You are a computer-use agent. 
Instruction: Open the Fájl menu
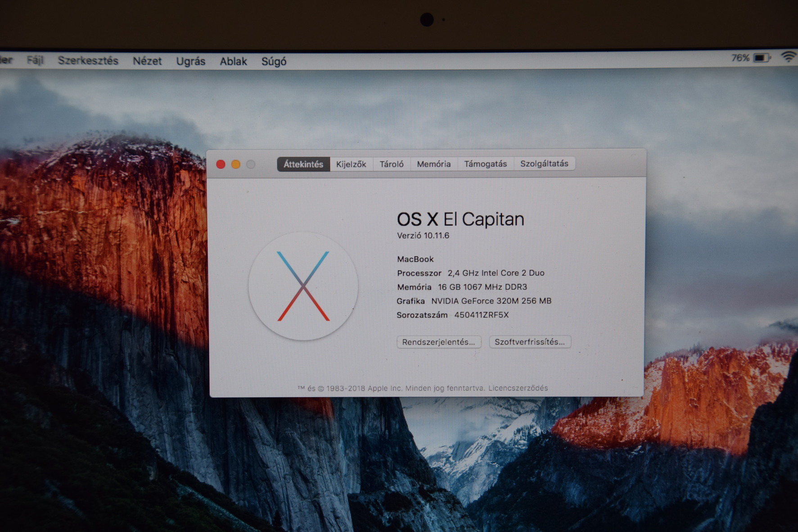pos(35,60)
